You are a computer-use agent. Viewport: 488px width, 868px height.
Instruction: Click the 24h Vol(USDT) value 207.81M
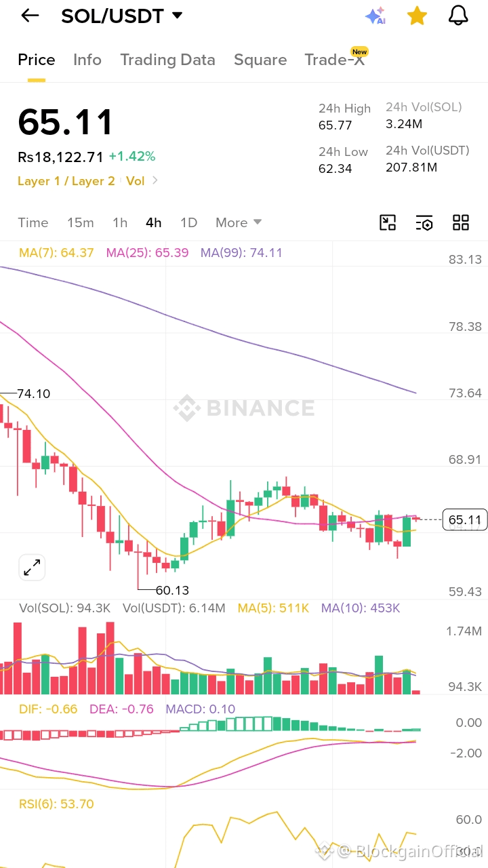pos(411,167)
